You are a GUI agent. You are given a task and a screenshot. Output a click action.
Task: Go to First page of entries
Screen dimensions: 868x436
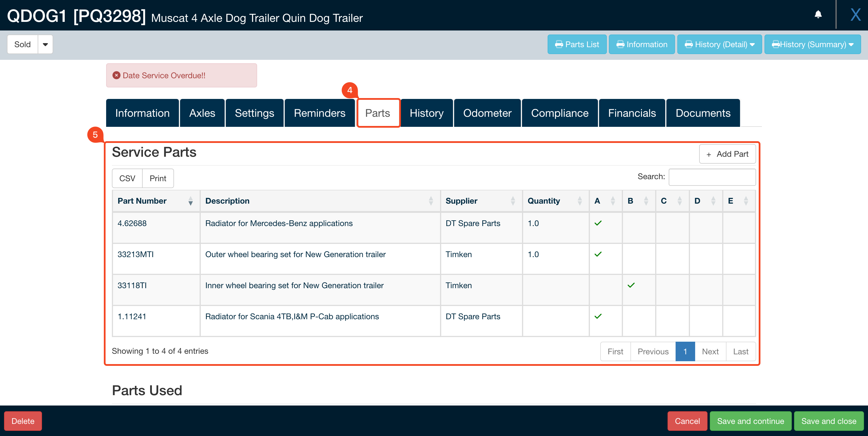[615, 351]
